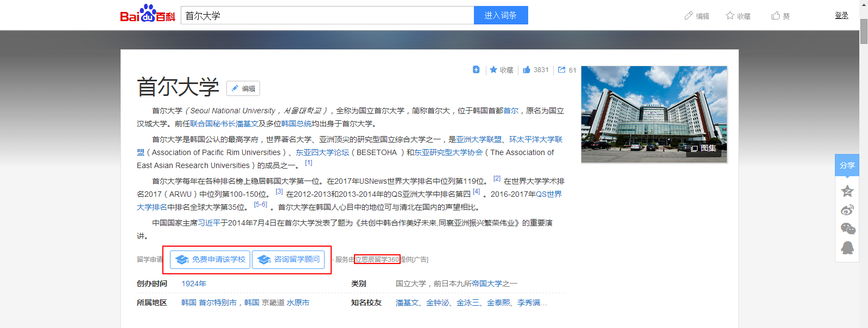Favorite the entry with 收藏 star
This screenshot has width=868, height=328.
501,70
